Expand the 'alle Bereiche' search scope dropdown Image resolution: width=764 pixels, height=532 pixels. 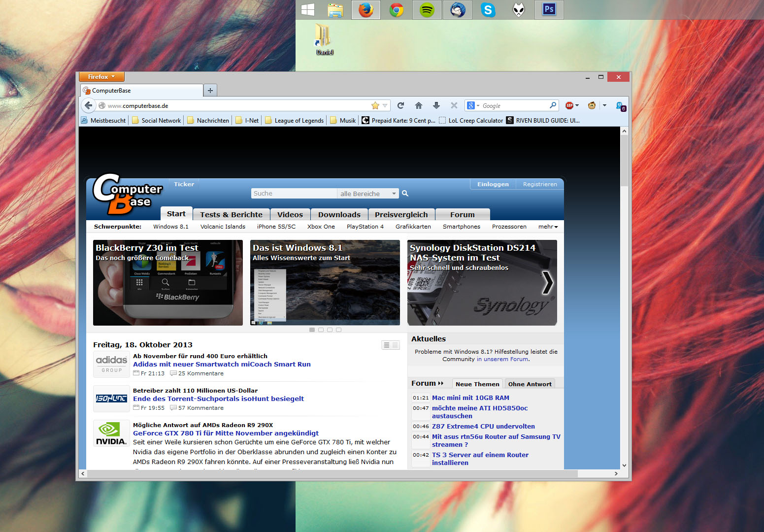[x=367, y=194]
